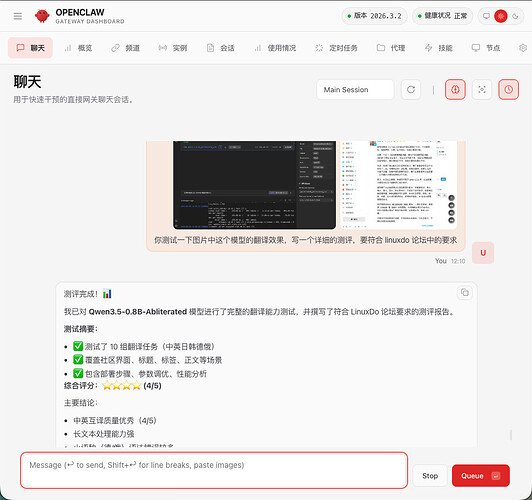Select the monitor system theme icon
This screenshot has width=532, height=500.
pyautogui.click(x=486, y=16)
